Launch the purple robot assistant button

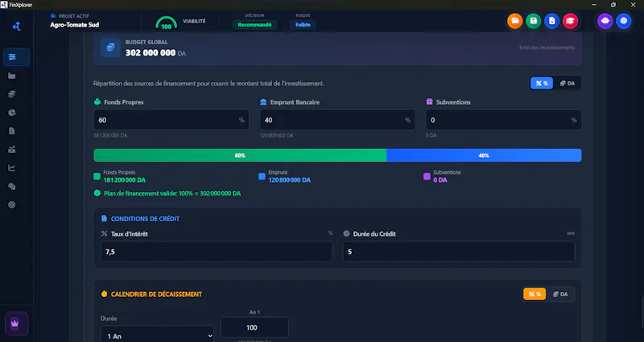pyautogui.click(x=605, y=21)
